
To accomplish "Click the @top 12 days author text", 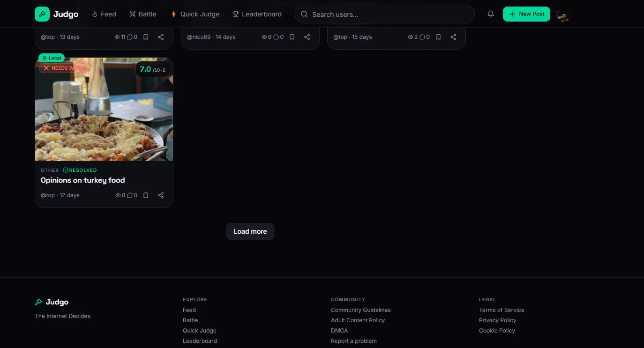I will coord(60,195).
